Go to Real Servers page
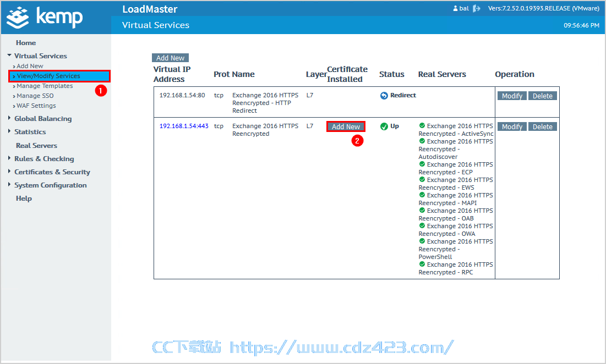This screenshot has height=364, width=606. click(x=36, y=146)
